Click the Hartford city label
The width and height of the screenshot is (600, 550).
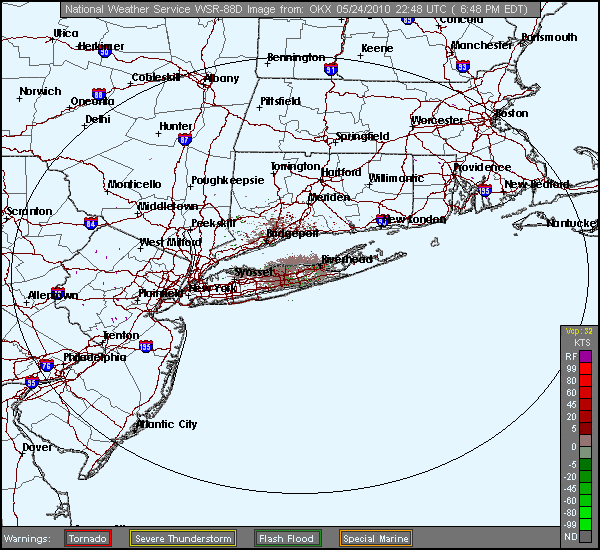(341, 173)
